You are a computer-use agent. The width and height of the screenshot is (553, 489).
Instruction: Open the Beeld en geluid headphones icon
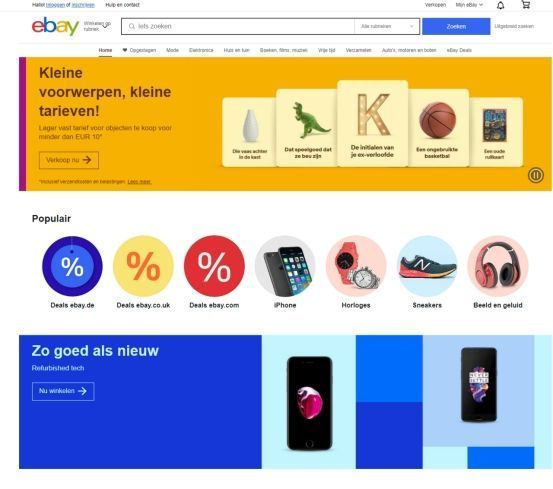coord(498,266)
